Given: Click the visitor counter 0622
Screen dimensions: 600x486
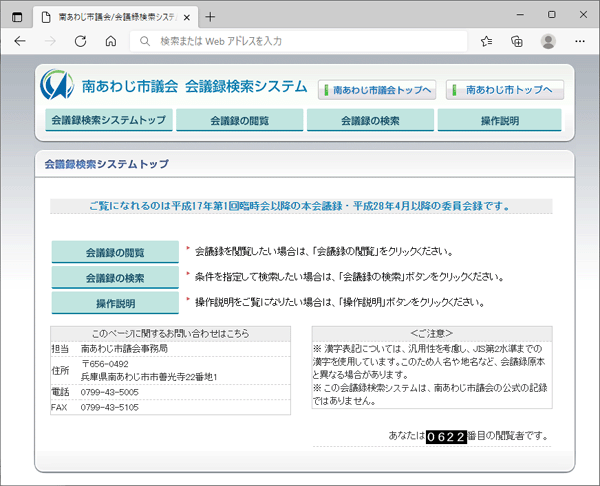Looking at the screenshot, I should pyautogui.click(x=446, y=436).
